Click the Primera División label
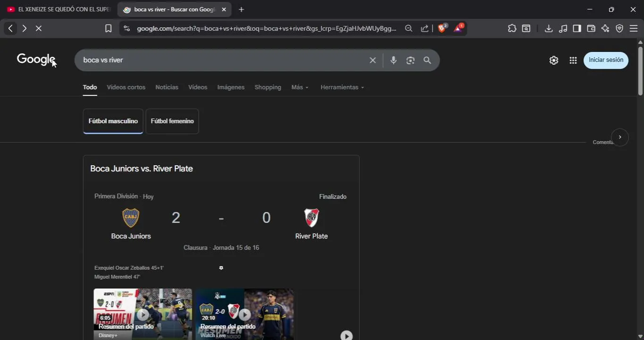Viewport: 644px width, 340px height. pyautogui.click(x=116, y=196)
